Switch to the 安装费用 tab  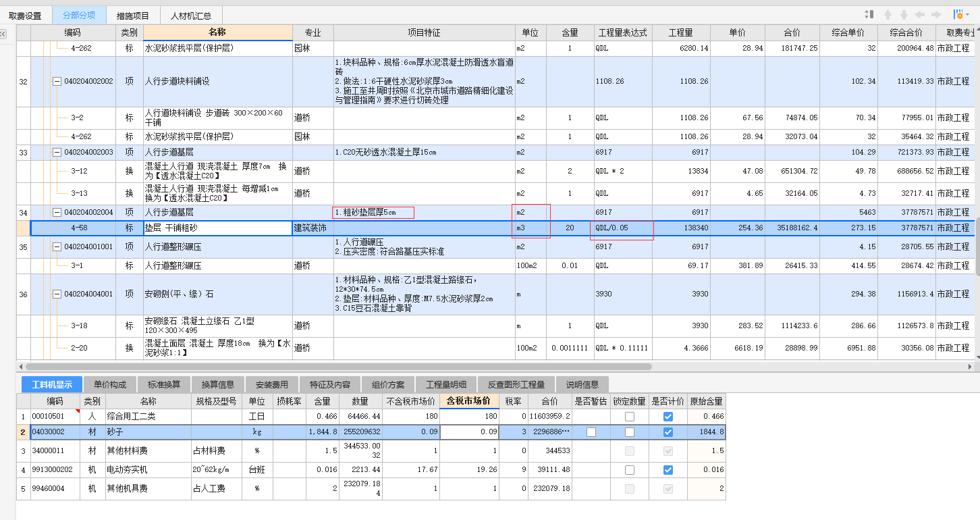point(272,384)
